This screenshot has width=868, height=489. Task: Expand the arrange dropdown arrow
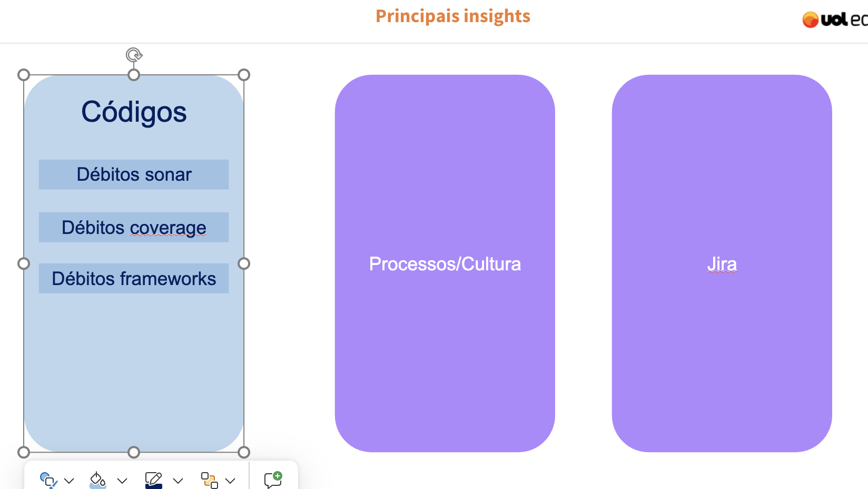[x=230, y=481]
